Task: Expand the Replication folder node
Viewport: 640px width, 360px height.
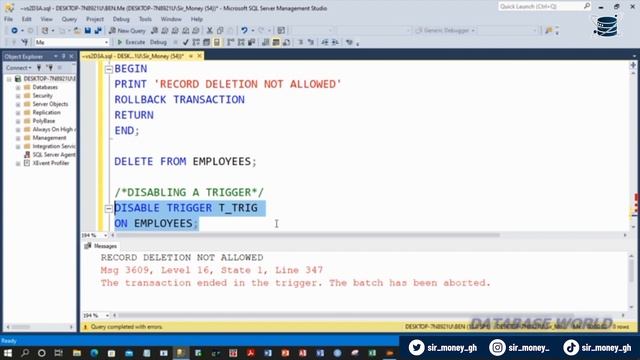Action: pos(18,112)
